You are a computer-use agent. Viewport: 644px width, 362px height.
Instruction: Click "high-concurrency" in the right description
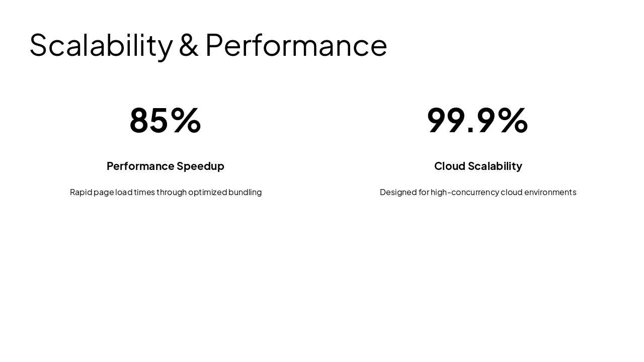pos(464,192)
